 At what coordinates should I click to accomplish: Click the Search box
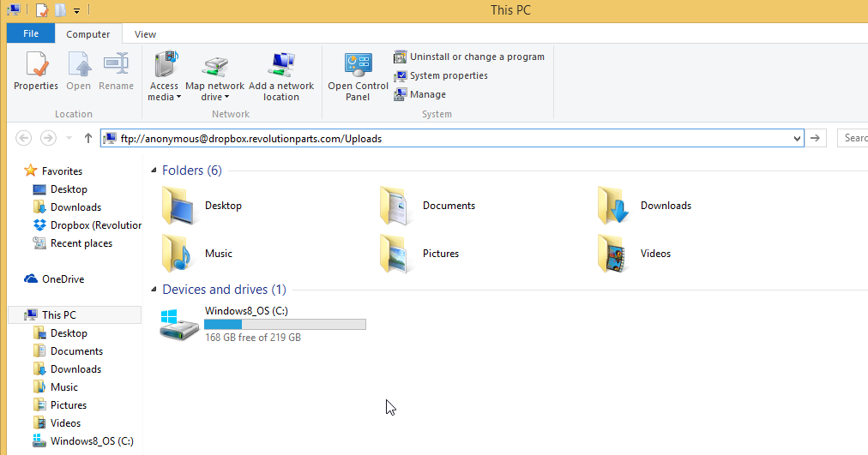(853, 138)
